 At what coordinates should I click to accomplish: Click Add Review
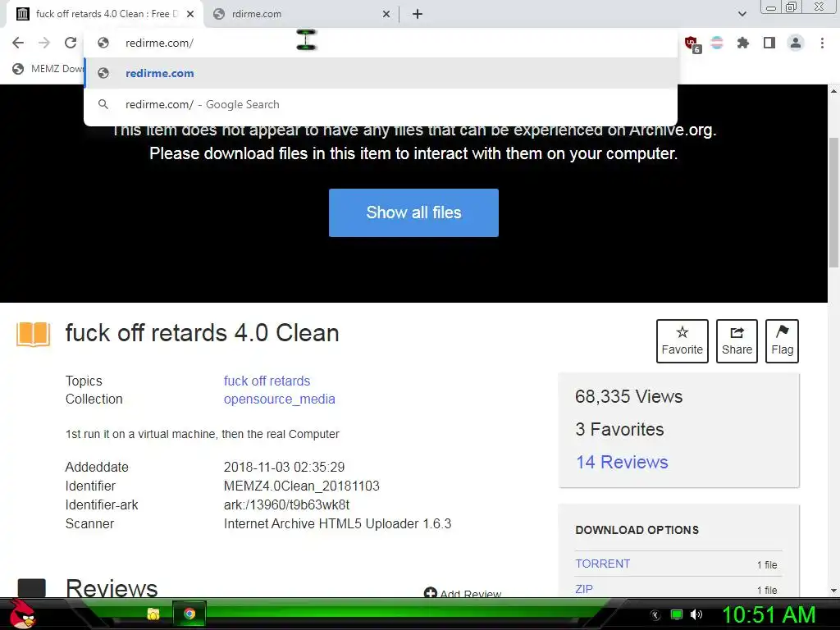coord(463,592)
